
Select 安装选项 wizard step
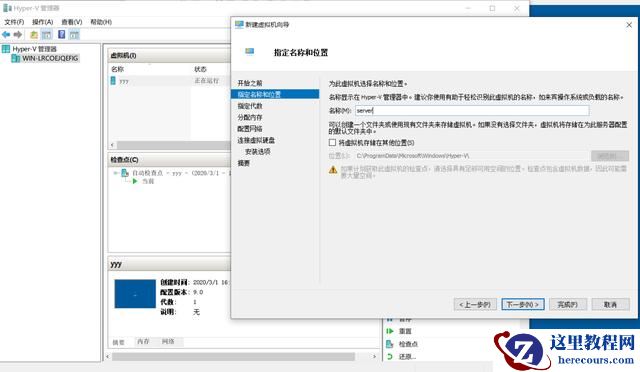258,151
